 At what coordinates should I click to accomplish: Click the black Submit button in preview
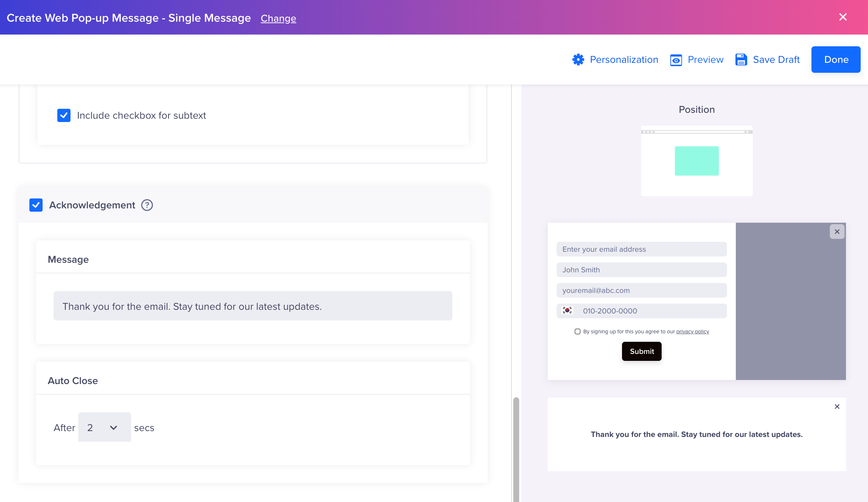(x=641, y=351)
